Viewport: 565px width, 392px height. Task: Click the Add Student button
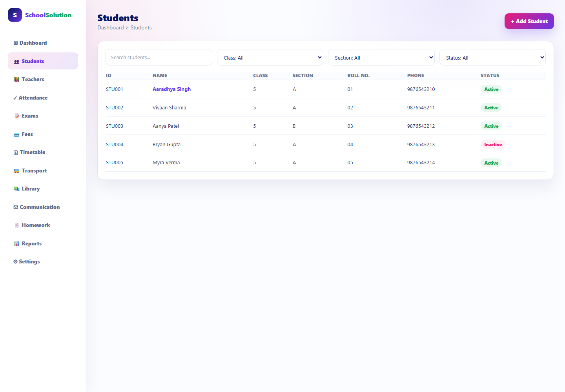tap(529, 21)
